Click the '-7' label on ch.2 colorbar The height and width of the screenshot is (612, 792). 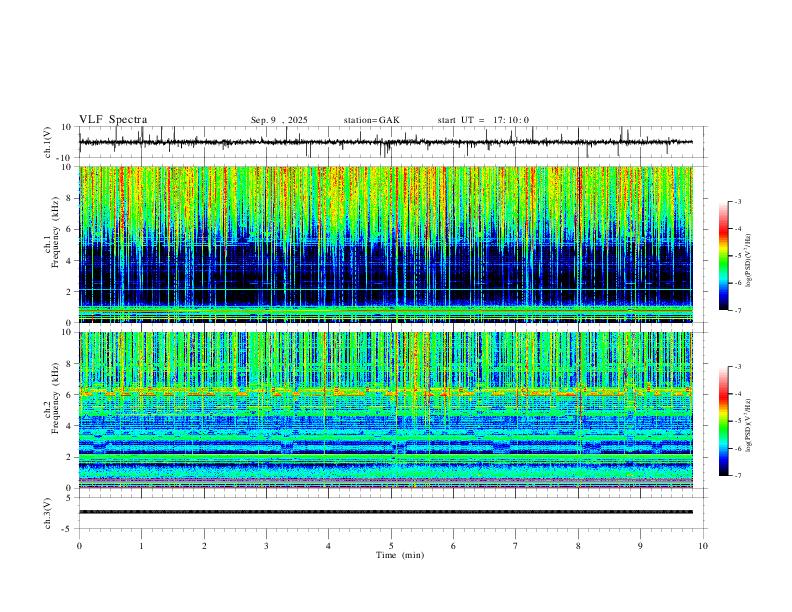tap(737, 476)
